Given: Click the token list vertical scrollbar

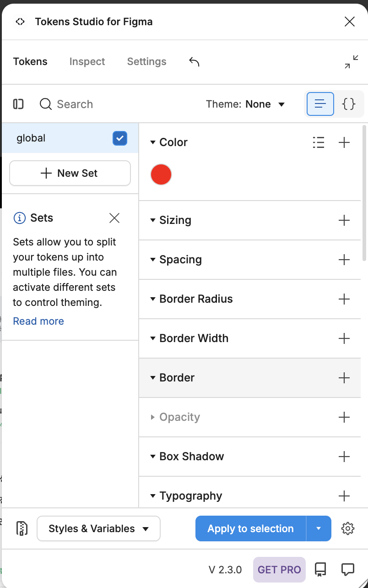Looking at the screenshot, I should pyautogui.click(x=364, y=192).
